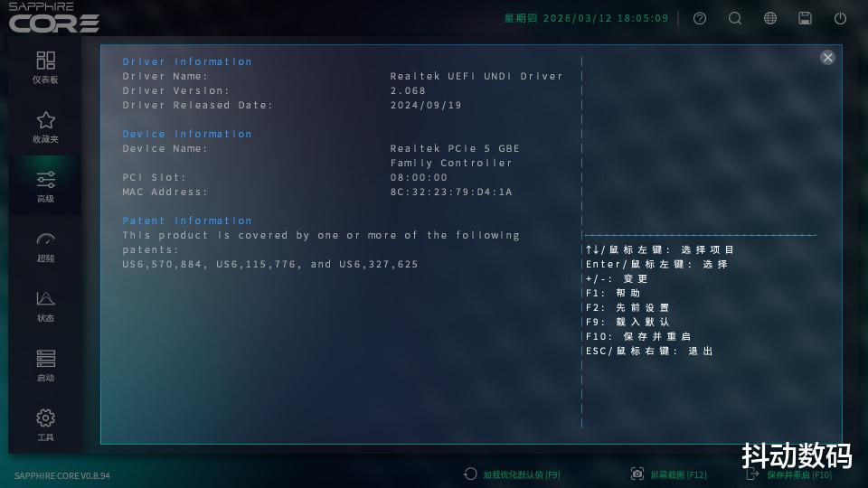The image size is (868, 488).
Task: Click the save floppy disk icon
Action: (x=805, y=18)
